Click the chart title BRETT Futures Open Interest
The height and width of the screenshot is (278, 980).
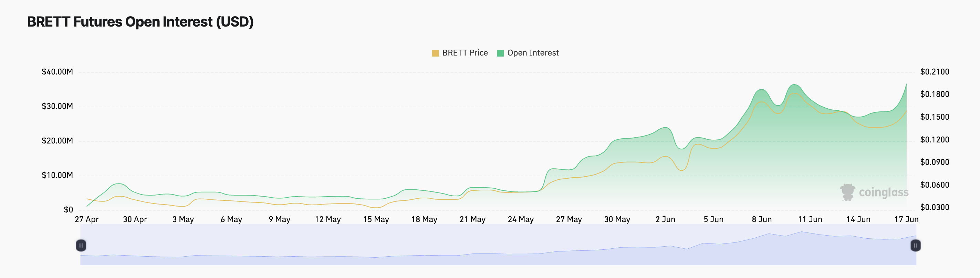(140, 22)
